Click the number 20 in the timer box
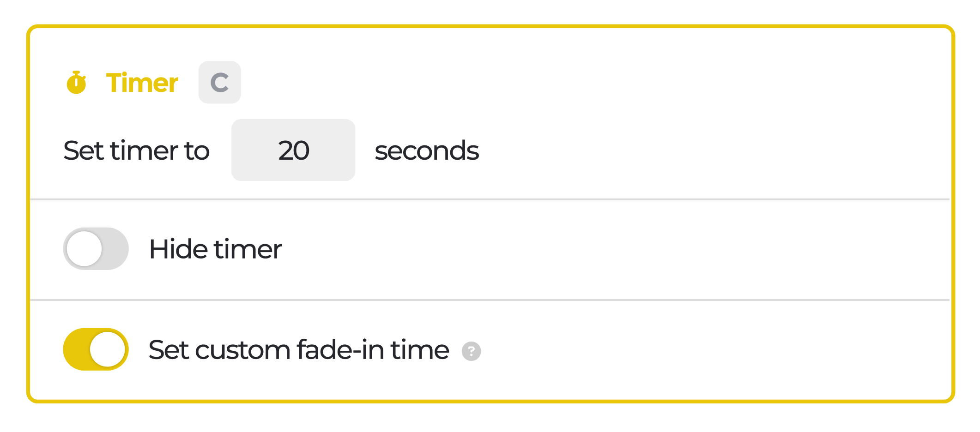Screen dimensions: 980x432 (x=294, y=150)
